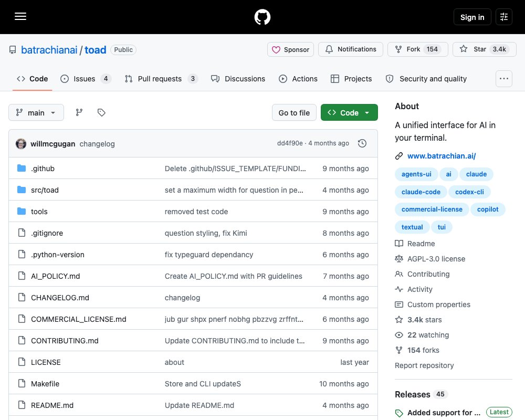Select the commercial-license topic tag
Image resolution: width=525 pixels, height=420 pixels.
432,209
